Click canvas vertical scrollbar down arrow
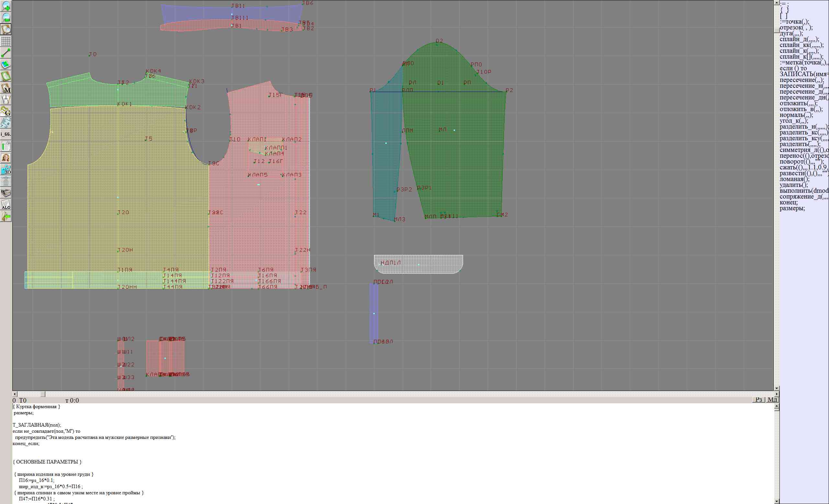The height and width of the screenshot is (504, 829). click(777, 388)
